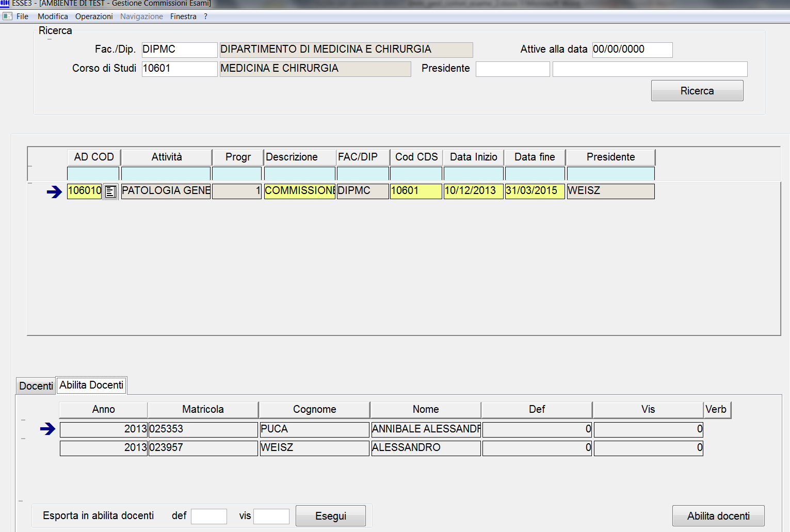The image size is (790, 532).
Task: Click the filter cell under Presidente
Action: (x=611, y=173)
